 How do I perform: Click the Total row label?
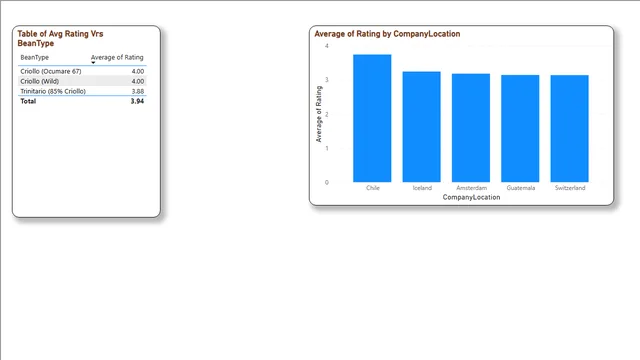[28, 101]
